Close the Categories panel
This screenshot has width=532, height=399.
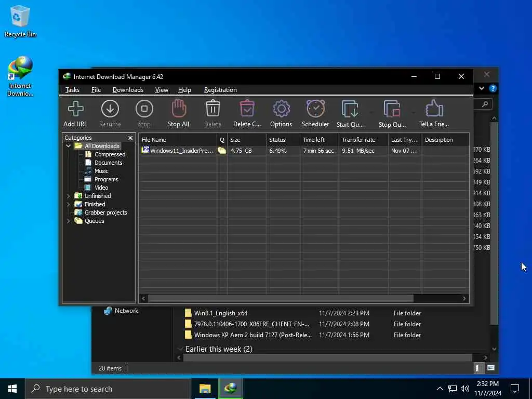130,138
